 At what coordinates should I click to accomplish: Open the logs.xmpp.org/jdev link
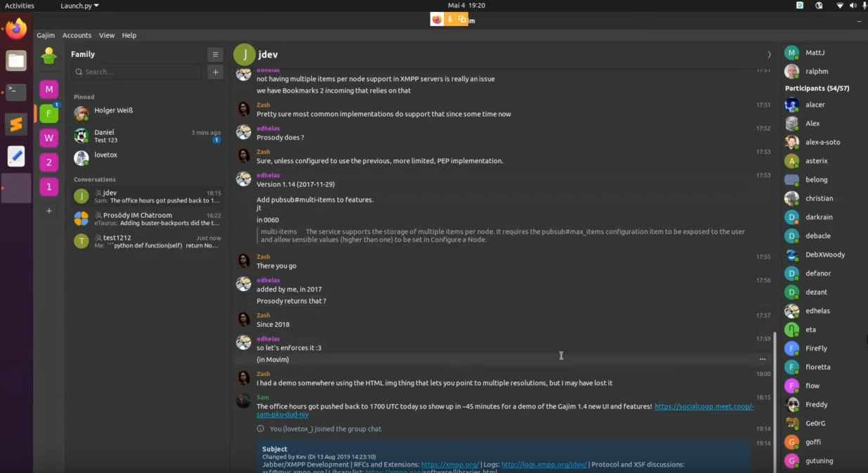coord(544,465)
